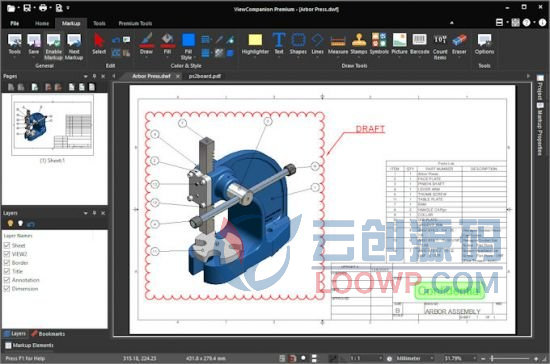Screen dimensions: 550x364
Task: Open the pc2board.pdf document tab
Action: click(204, 76)
